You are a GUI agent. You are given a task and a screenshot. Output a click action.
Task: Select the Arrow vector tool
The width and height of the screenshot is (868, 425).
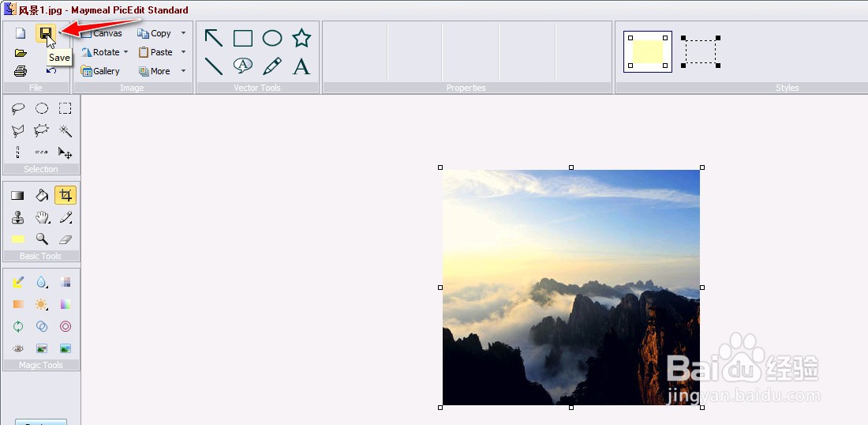click(214, 38)
